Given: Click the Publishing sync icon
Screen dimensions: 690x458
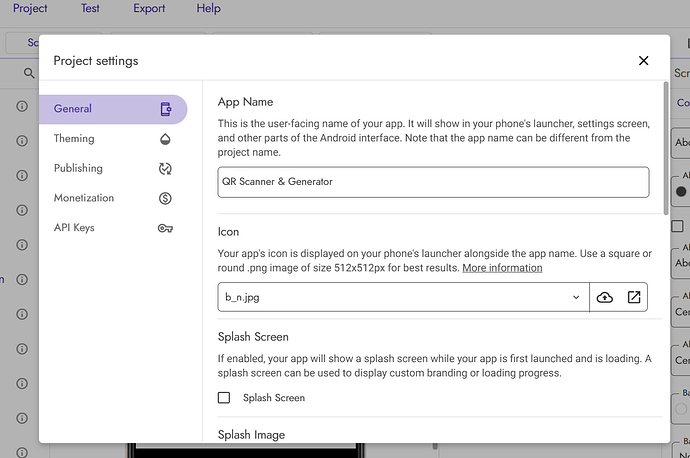Looking at the screenshot, I should click(x=165, y=169).
